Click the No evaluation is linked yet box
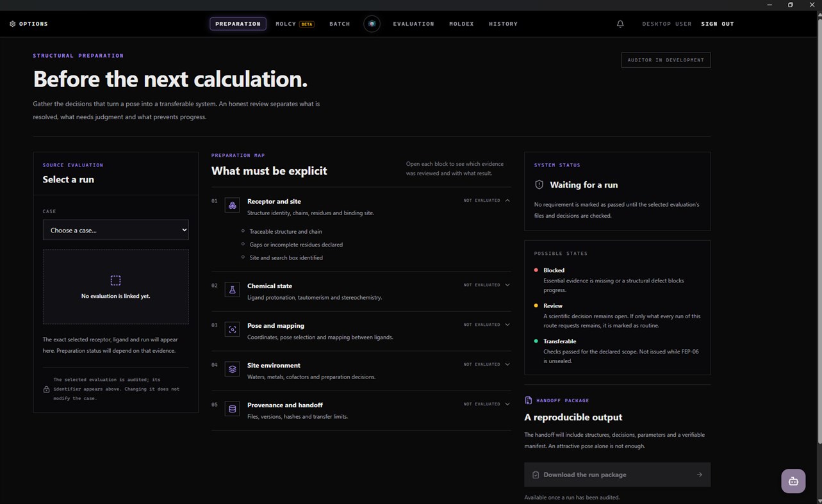The width and height of the screenshot is (822, 504). pyautogui.click(x=115, y=286)
